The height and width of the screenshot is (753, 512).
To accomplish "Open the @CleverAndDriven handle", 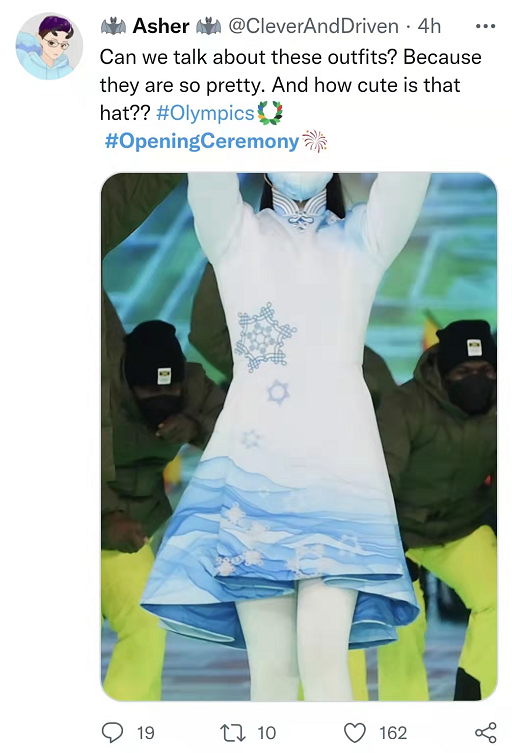I will [313, 26].
